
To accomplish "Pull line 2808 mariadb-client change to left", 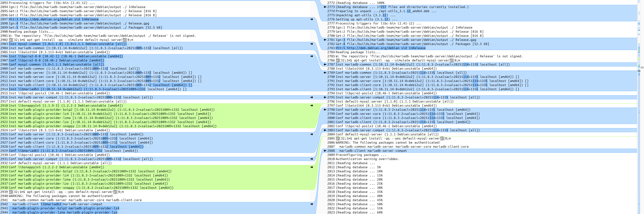I will pos(325,151).
